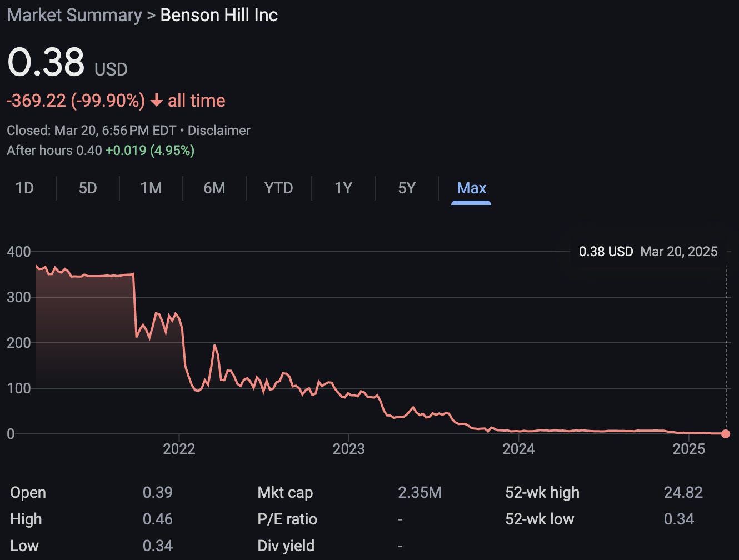The height and width of the screenshot is (560, 739).
Task: Click the Div yield label
Action: coord(286,546)
